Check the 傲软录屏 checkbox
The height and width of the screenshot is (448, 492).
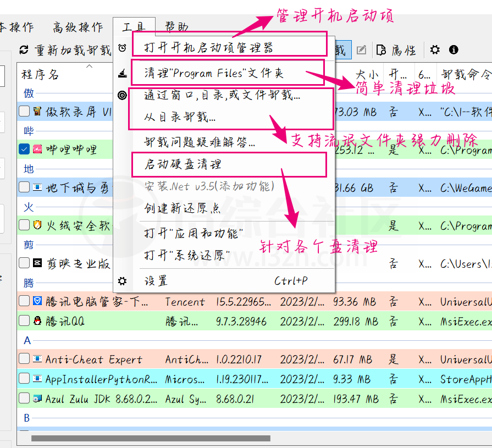[24, 111]
